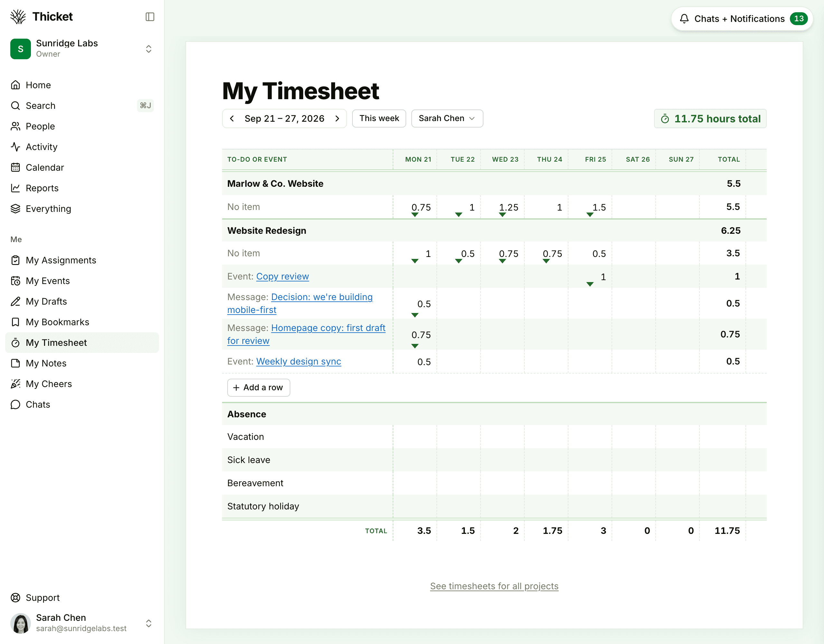Click Sarah Chen's avatar photo
The height and width of the screenshot is (644, 824).
[20, 623]
